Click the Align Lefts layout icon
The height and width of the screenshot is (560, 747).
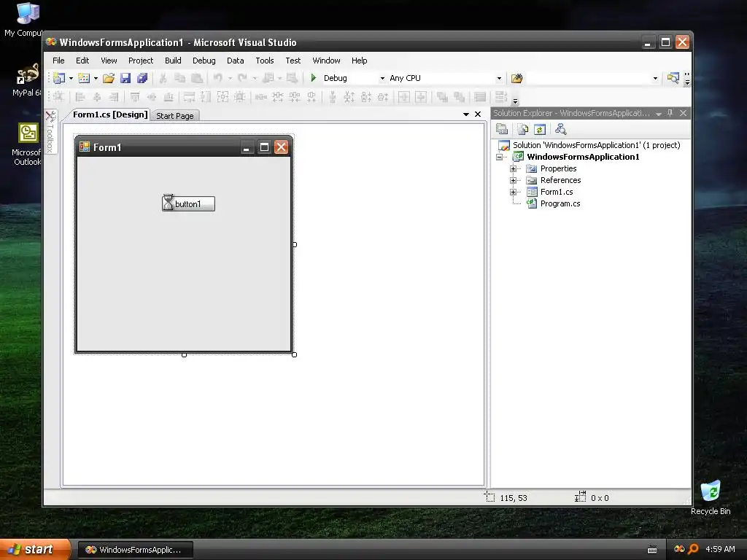(80, 97)
